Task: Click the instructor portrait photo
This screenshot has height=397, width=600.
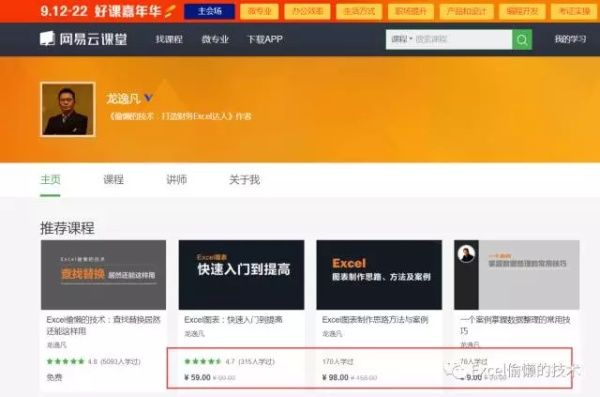Action: click(68, 109)
